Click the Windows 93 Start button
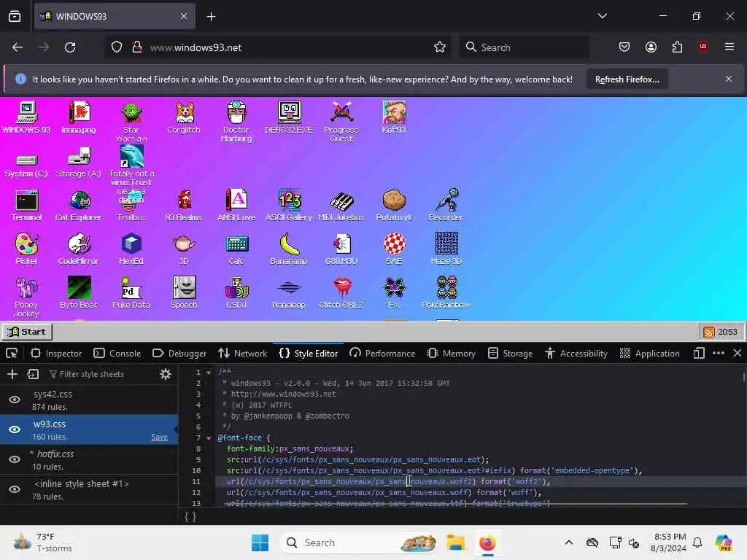 tap(28, 332)
